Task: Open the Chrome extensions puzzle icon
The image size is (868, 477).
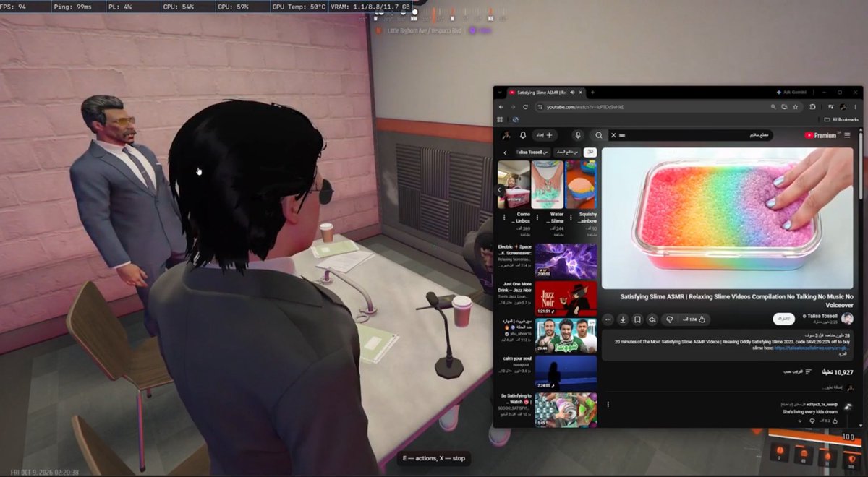Action: point(814,107)
